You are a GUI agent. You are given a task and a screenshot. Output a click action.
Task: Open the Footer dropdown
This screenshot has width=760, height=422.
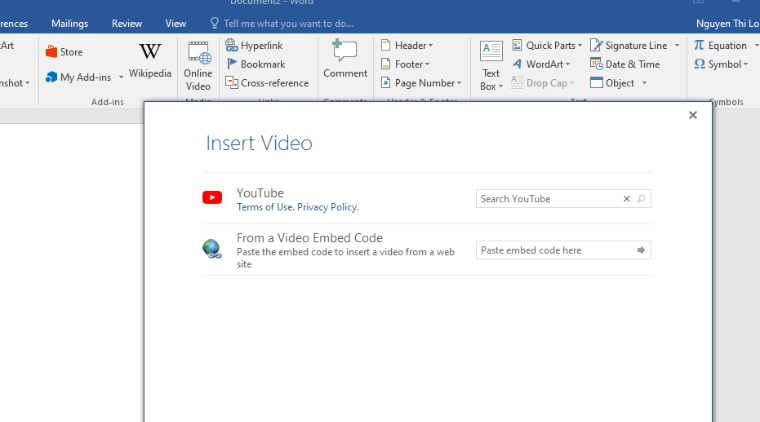pyautogui.click(x=405, y=64)
